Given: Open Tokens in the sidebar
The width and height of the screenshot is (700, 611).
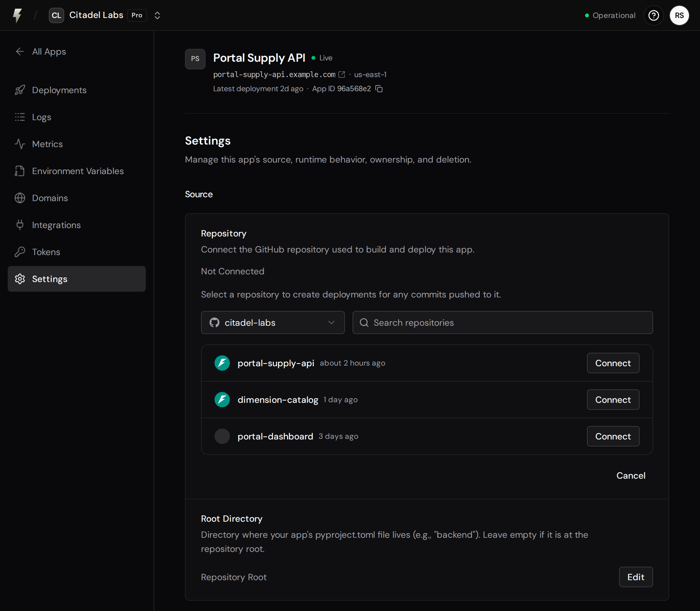Looking at the screenshot, I should [x=77, y=252].
